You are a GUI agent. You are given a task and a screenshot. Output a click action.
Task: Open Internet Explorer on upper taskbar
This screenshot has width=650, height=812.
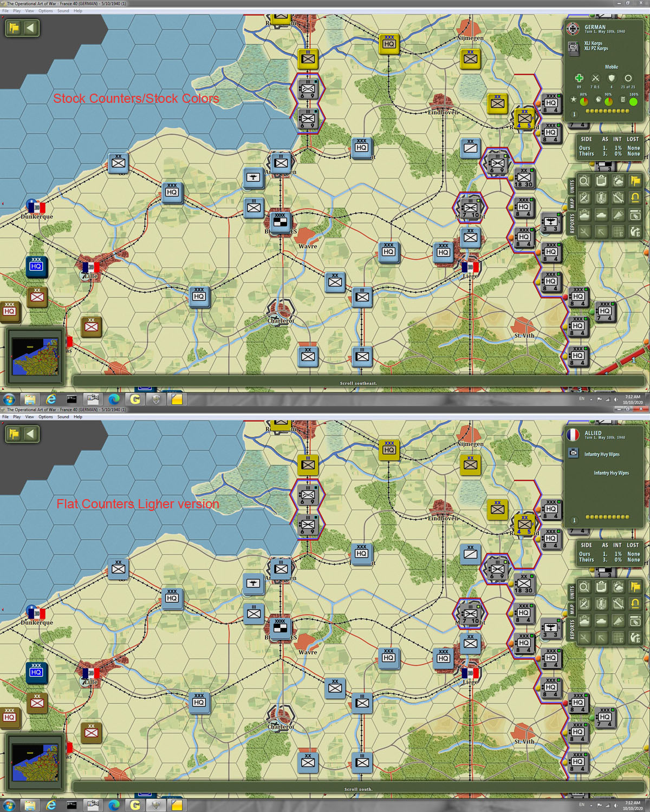coord(51,400)
